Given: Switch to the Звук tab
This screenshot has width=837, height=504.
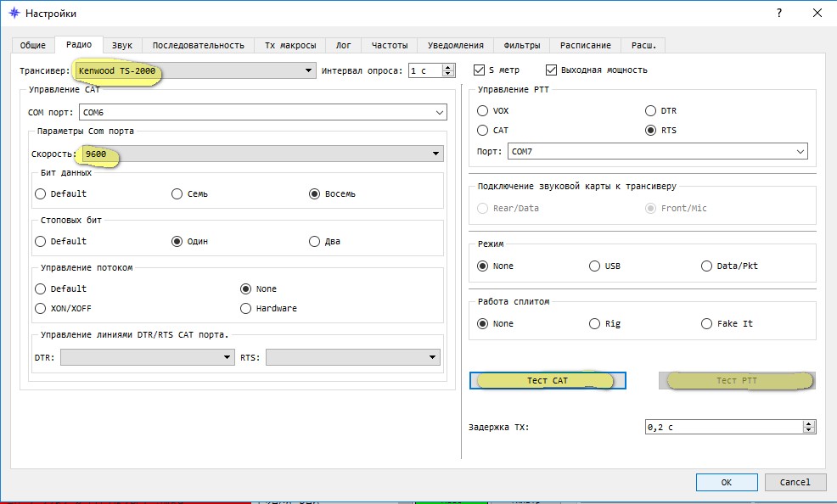Looking at the screenshot, I should pyautogui.click(x=122, y=45).
